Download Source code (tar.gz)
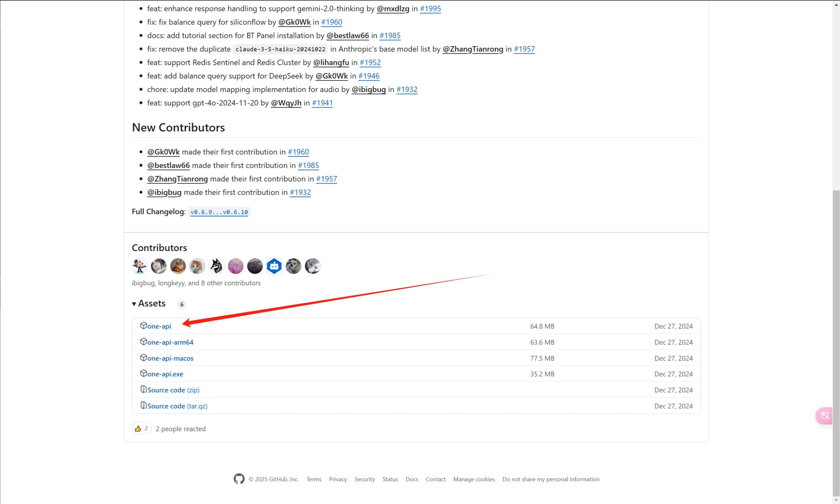This screenshot has width=840, height=504. point(178,406)
